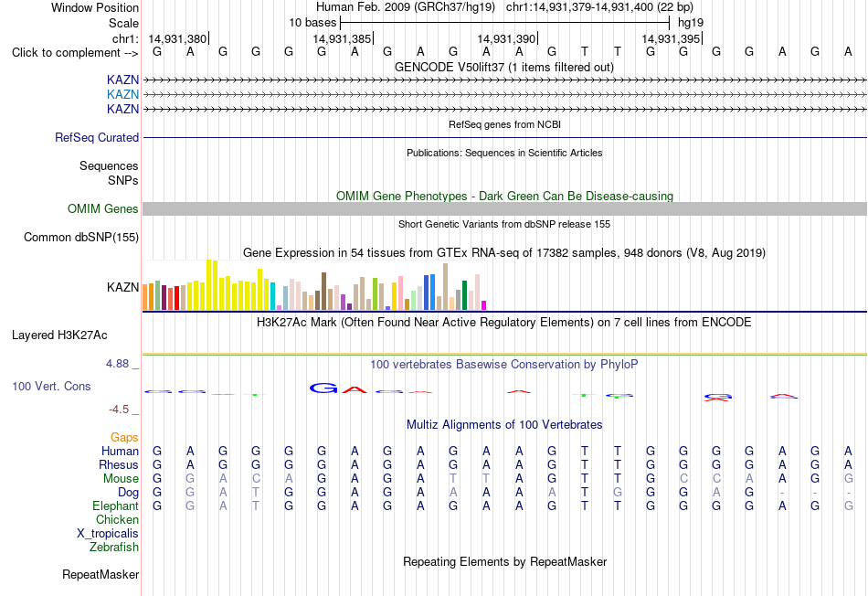The image size is (868, 596).
Task: Click the Gaps label in the Multiz track
Action: click(124, 438)
